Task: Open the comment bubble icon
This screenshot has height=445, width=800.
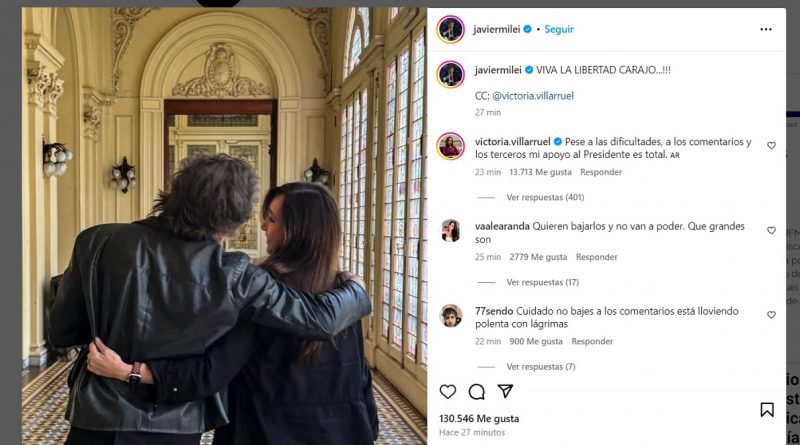Action: [x=477, y=391]
